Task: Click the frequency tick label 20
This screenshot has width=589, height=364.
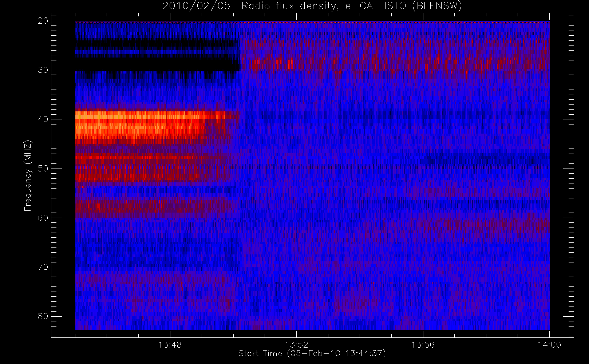Action: tap(43, 21)
